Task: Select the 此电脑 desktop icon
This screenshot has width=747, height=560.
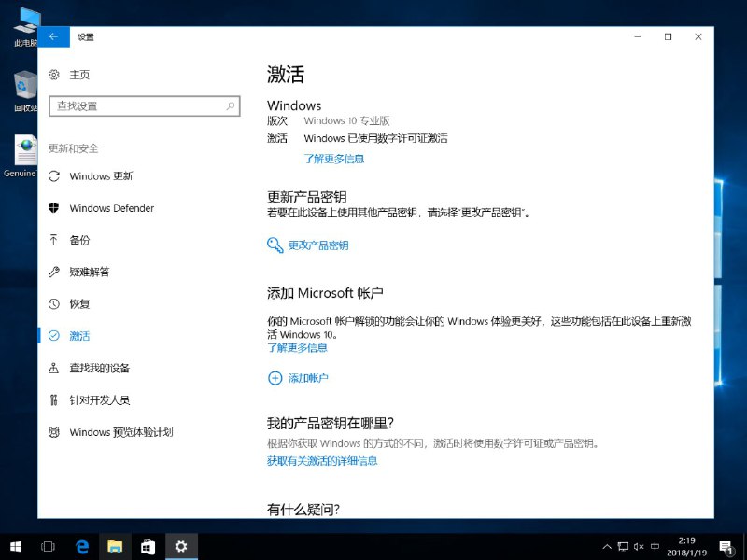Action: (x=25, y=28)
